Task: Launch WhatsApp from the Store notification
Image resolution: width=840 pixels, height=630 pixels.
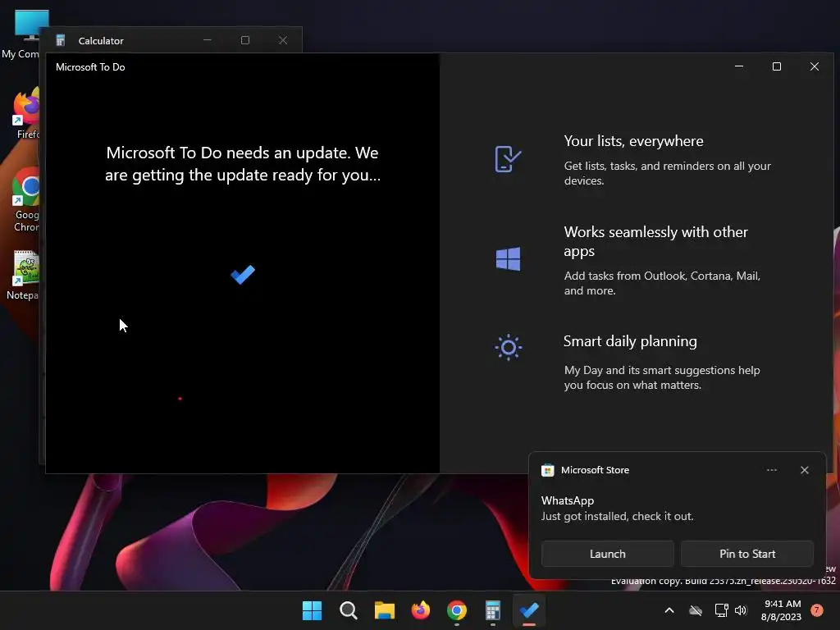Action: tap(608, 554)
